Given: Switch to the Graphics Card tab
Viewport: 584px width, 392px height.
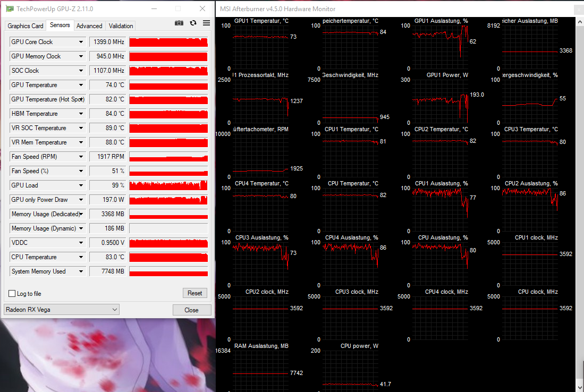Looking at the screenshot, I should click(26, 25).
